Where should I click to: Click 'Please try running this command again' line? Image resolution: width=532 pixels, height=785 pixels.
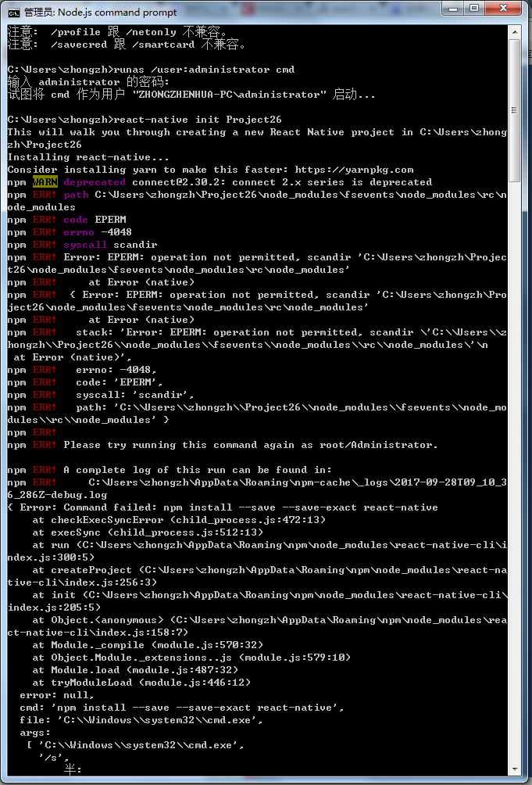pos(223,445)
